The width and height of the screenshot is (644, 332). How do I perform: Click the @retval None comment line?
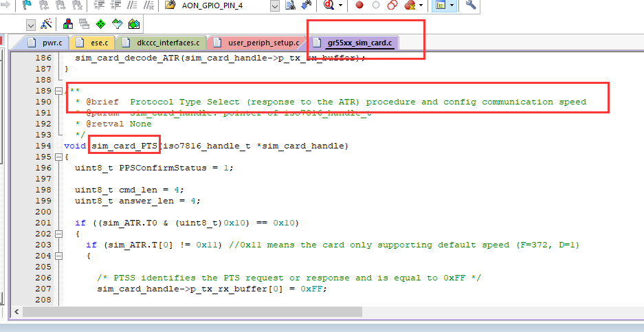(x=113, y=124)
